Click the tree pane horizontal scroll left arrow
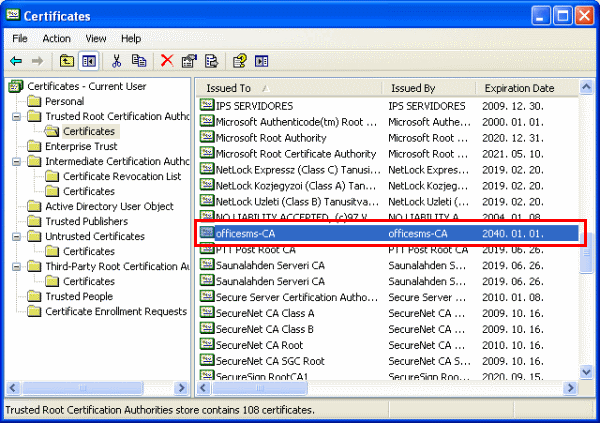Image resolution: width=600 pixels, height=423 pixels. tap(13, 388)
